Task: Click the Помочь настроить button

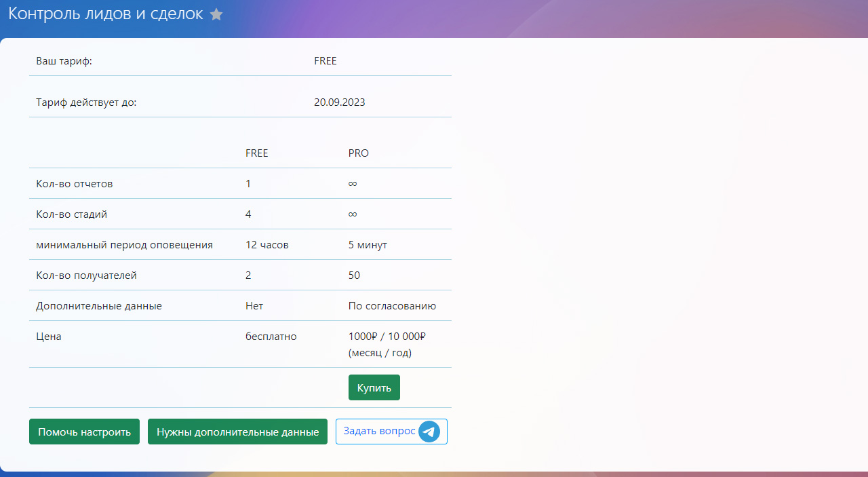Action: (x=84, y=432)
